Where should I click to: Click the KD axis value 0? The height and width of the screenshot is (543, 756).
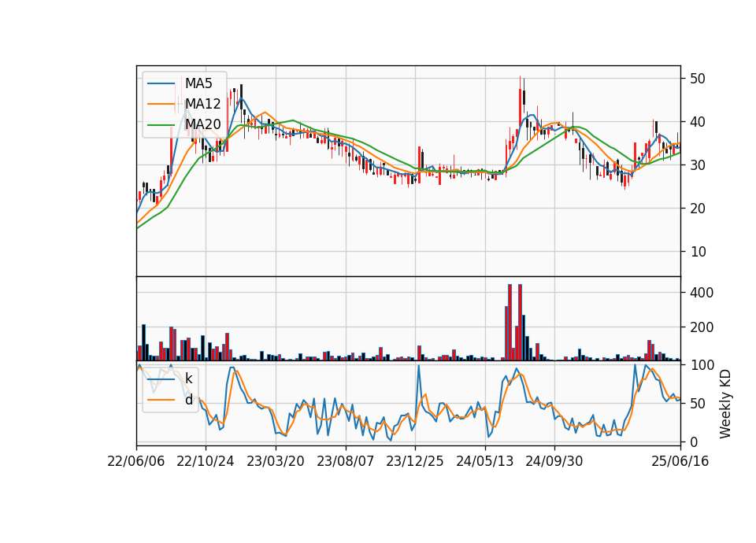693,441
